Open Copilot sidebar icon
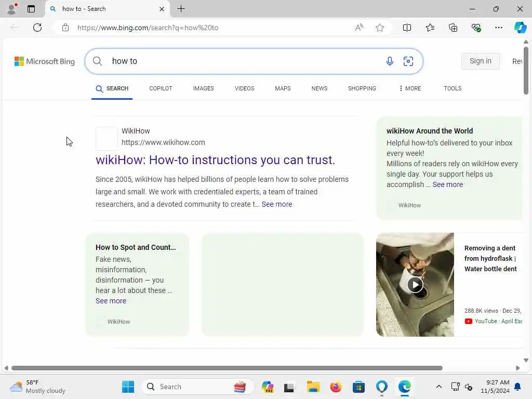The image size is (532, 399). (520, 28)
